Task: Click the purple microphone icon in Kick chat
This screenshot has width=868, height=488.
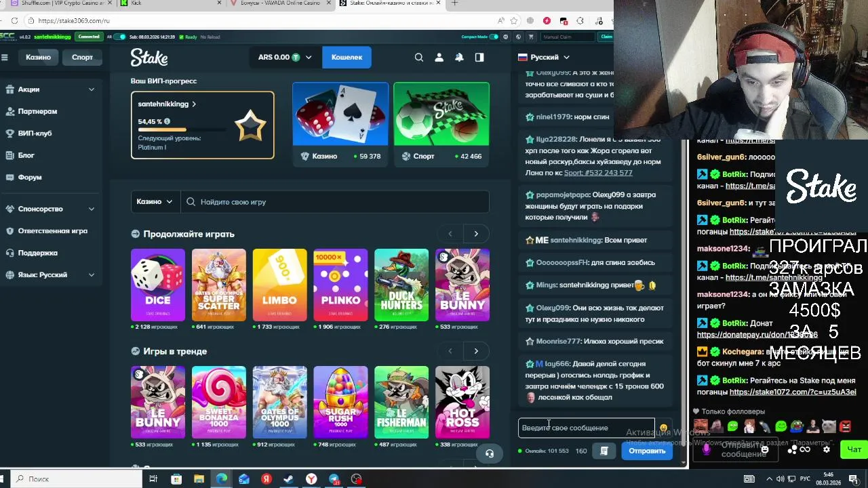Action: [707, 449]
